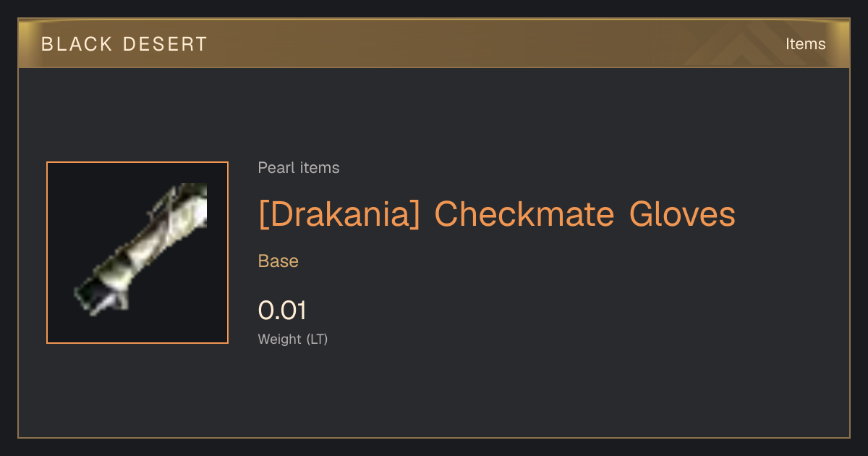Click the Weight (LT) caption
The height and width of the screenshot is (456, 868).
pyautogui.click(x=293, y=339)
